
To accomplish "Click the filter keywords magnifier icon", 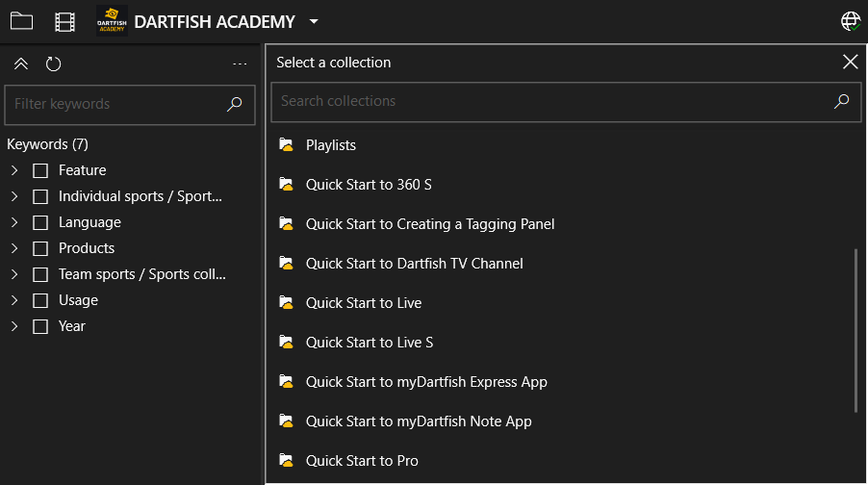I will (x=234, y=104).
